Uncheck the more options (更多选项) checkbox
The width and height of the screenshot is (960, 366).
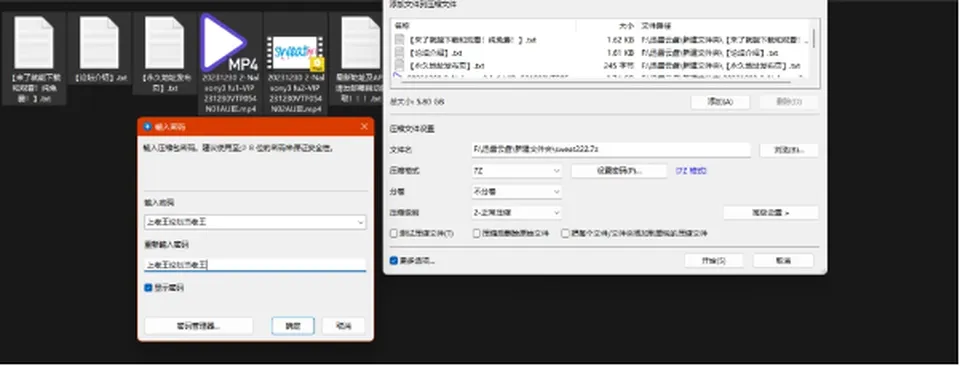pos(394,261)
